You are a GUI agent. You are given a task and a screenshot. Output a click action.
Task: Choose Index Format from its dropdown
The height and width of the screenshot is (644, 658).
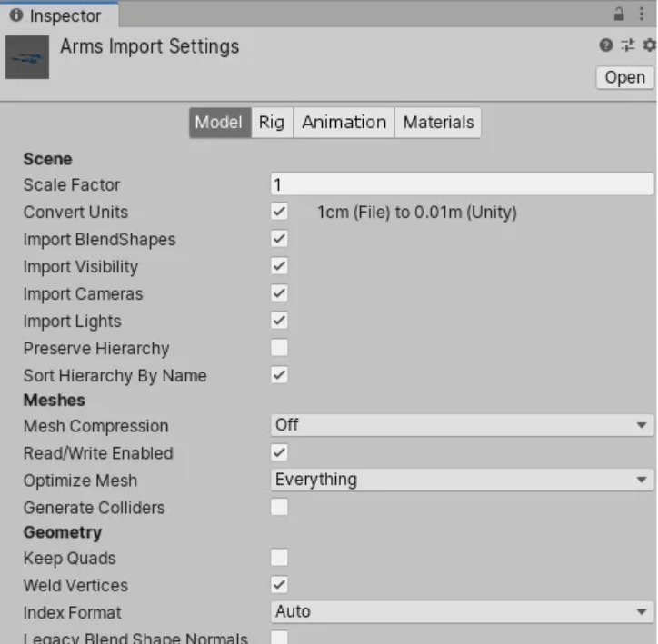462,612
